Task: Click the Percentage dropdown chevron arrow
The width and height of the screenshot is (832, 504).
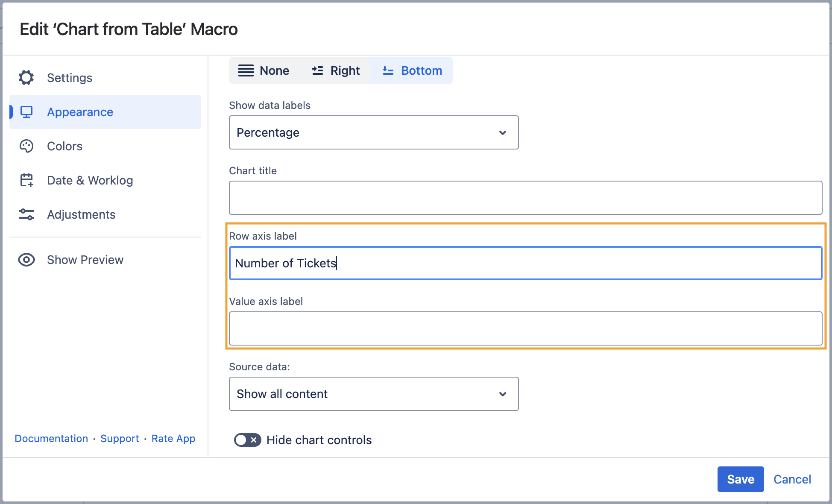Action: (x=503, y=132)
